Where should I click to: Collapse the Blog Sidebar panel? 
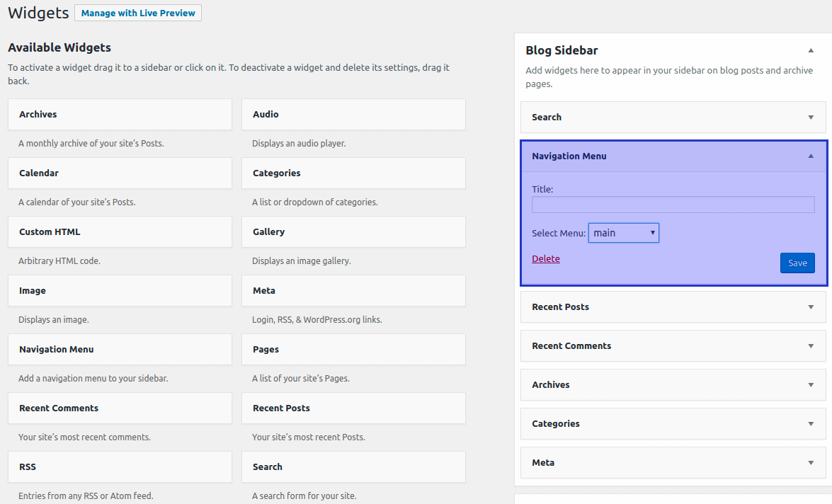click(x=810, y=50)
